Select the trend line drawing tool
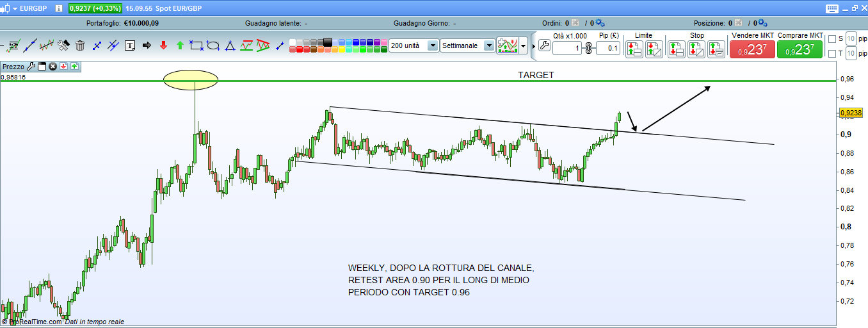This screenshot has height=328, width=868. [30, 45]
